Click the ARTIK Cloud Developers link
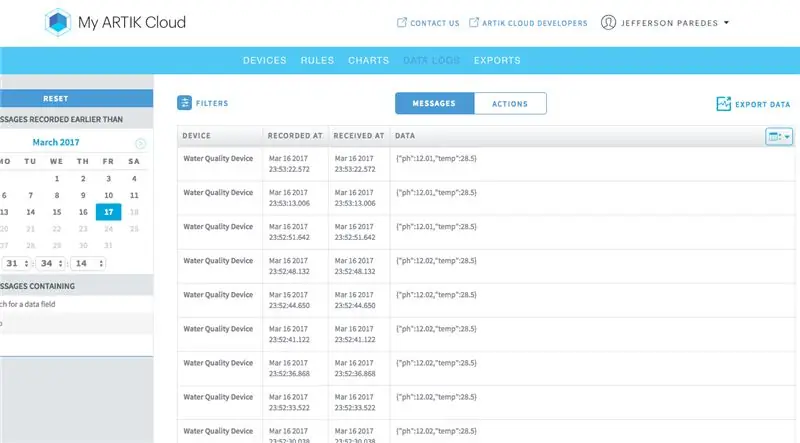 pos(535,23)
